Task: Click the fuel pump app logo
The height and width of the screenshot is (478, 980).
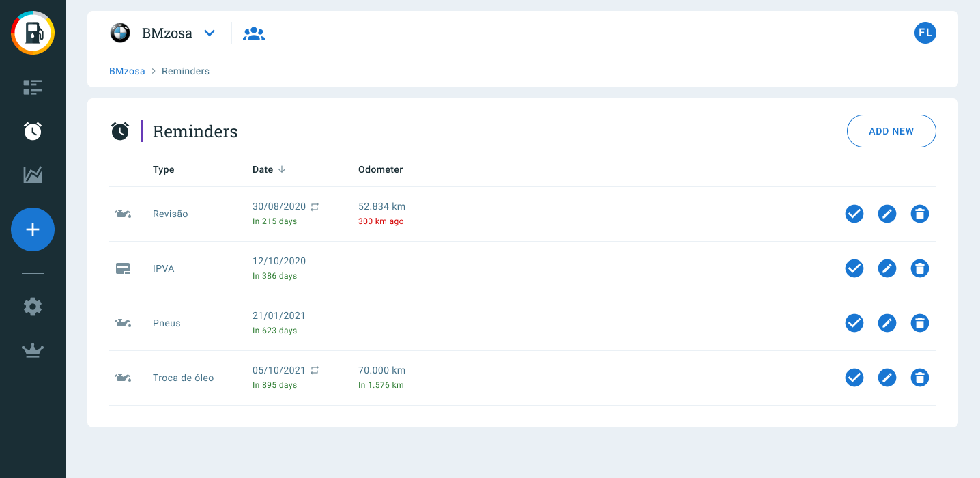Action: [x=33, y=33]
